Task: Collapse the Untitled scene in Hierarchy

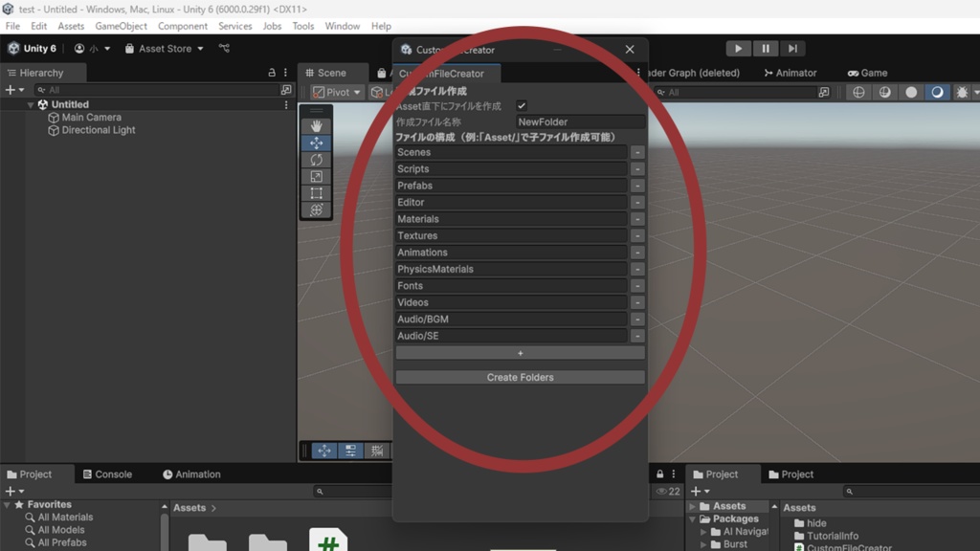Action: click(30, 105)
